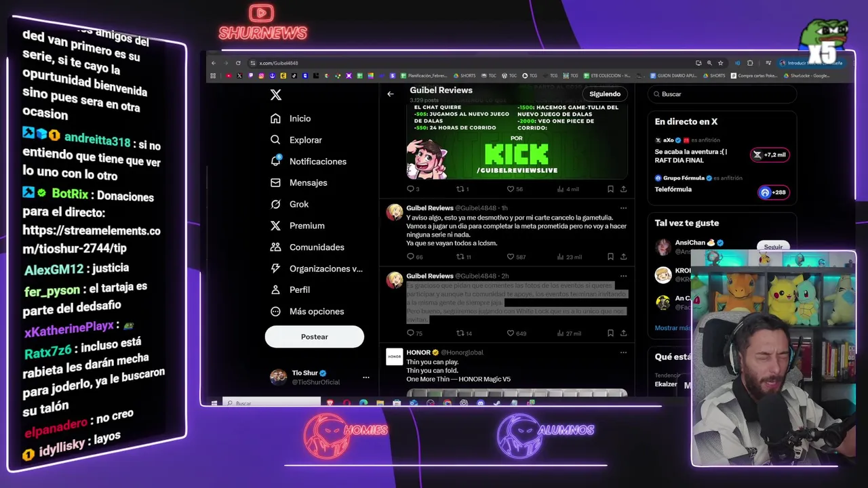
Task: Join Grupo Fórmula's live with +288
Action: [773, 192]
